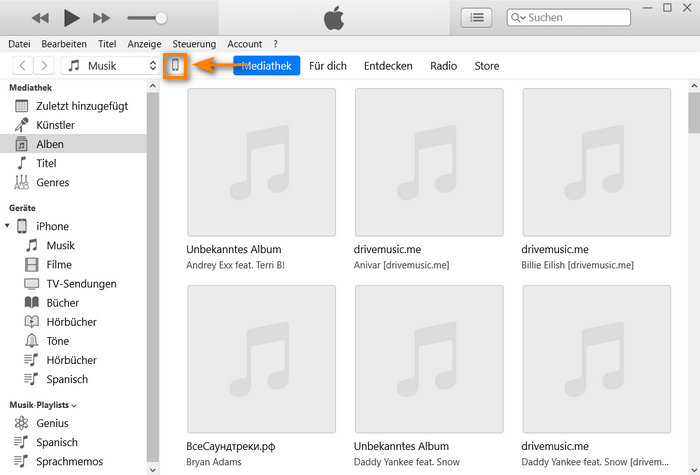
Task: Select Genres in the sidebar
Action: [x=73, y=182]
